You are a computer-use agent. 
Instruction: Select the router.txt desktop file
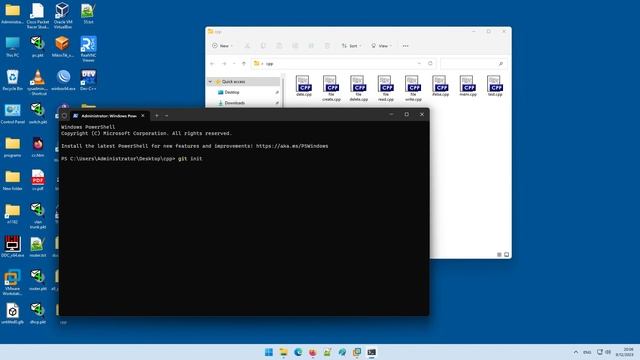tap(38, 247)
